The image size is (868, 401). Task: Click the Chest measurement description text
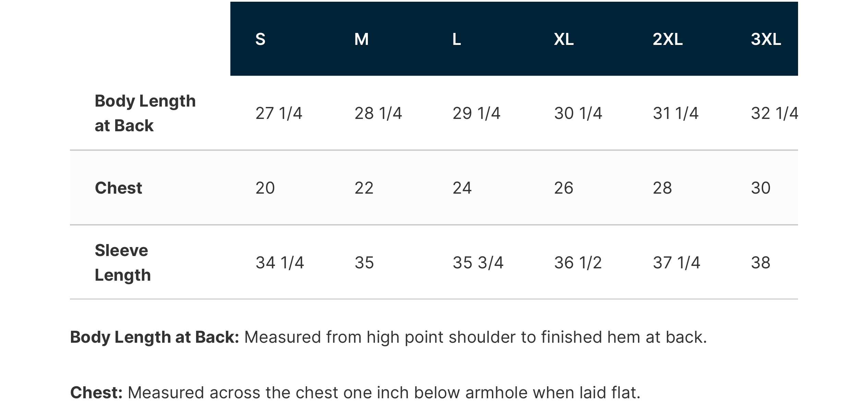click(384, 392)
